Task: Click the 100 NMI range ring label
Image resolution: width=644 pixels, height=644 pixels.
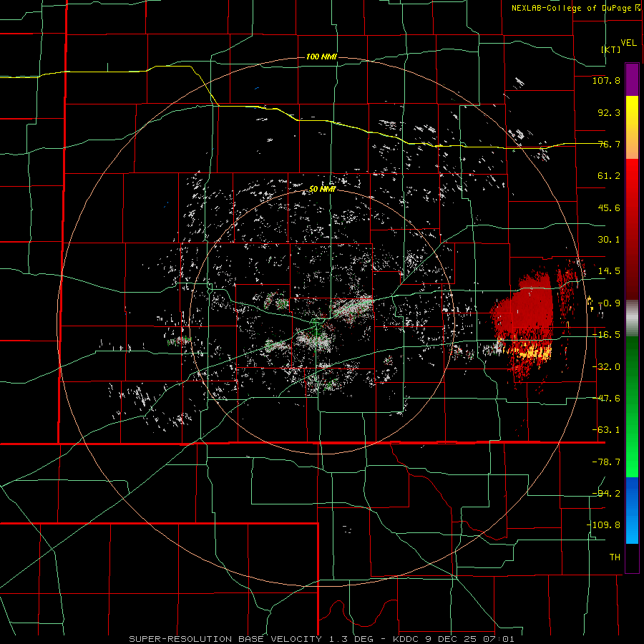Action: [321, 57]
